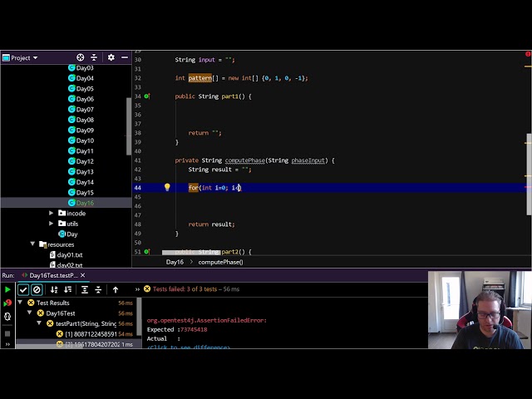The image size is (532, 399).
Task: Click expected value 73745418 in console
Action: pyautogui.click(x=194, y=329)
